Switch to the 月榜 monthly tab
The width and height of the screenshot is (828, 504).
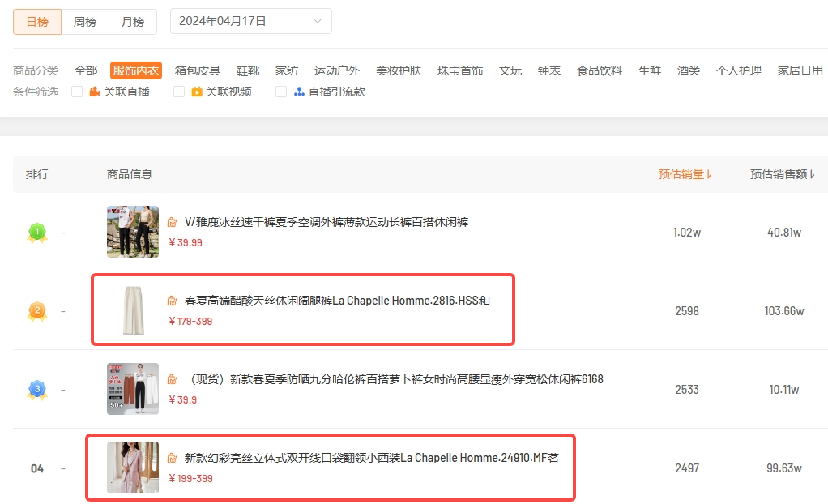[x=133, y=22]
